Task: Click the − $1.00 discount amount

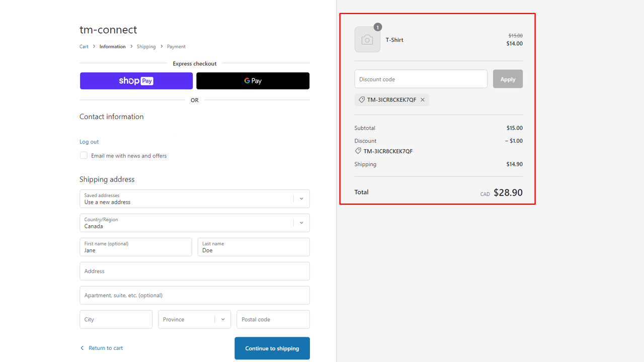Action: [x=514, y=141]
